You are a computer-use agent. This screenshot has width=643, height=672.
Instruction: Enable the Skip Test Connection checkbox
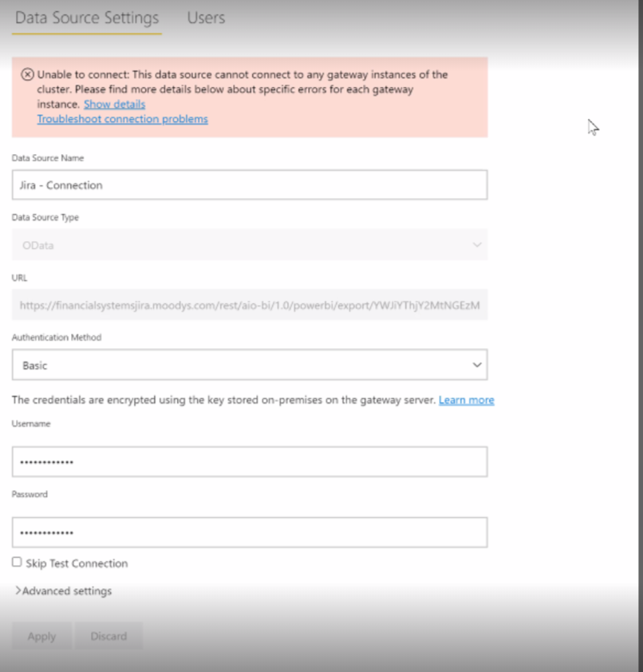[17, 562]
